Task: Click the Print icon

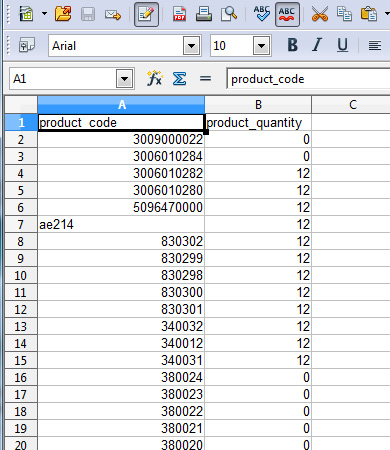Action: pos(204,14)
